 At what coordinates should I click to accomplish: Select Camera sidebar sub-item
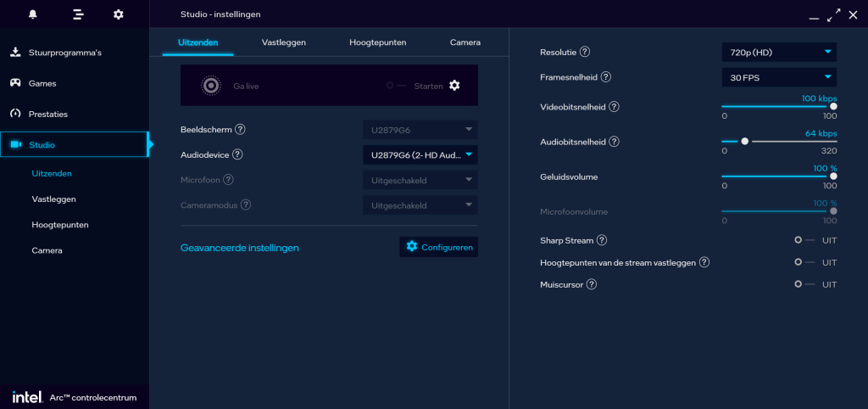pyautogui.click(x=47, y=250)
